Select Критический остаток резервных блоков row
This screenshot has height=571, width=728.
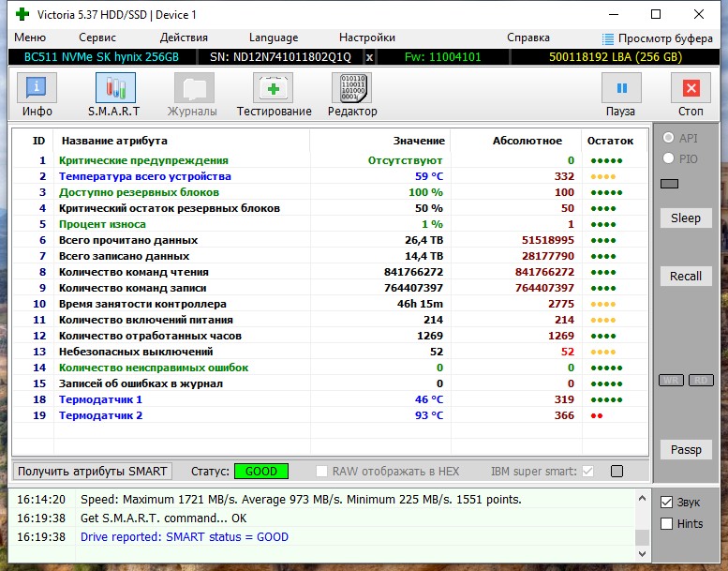[331, 208]
